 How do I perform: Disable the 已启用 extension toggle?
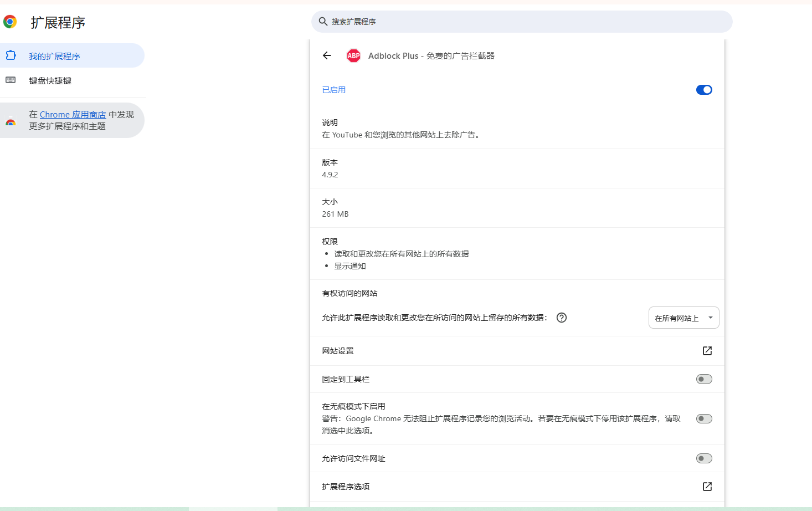coord(704,90)
